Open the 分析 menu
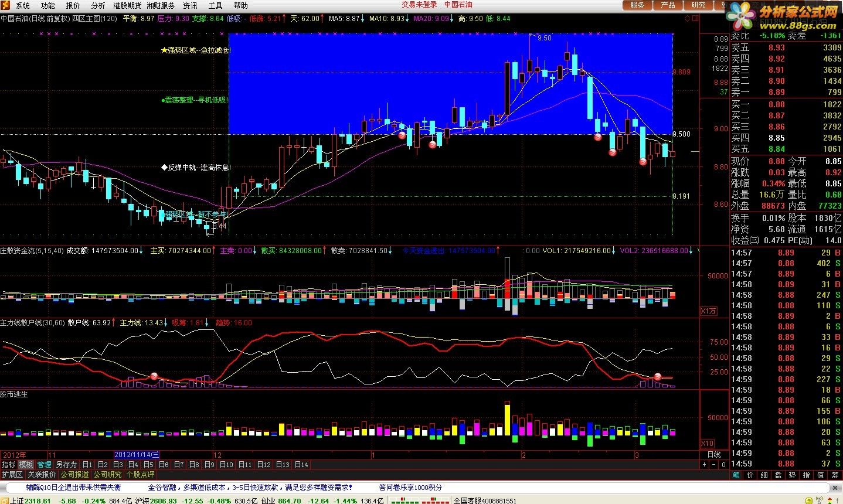 98,5
